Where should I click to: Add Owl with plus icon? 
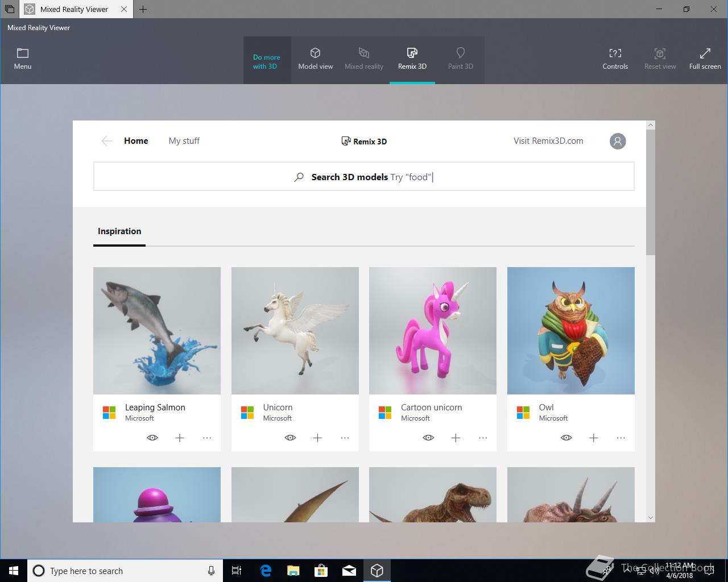[x=593, y=438]
